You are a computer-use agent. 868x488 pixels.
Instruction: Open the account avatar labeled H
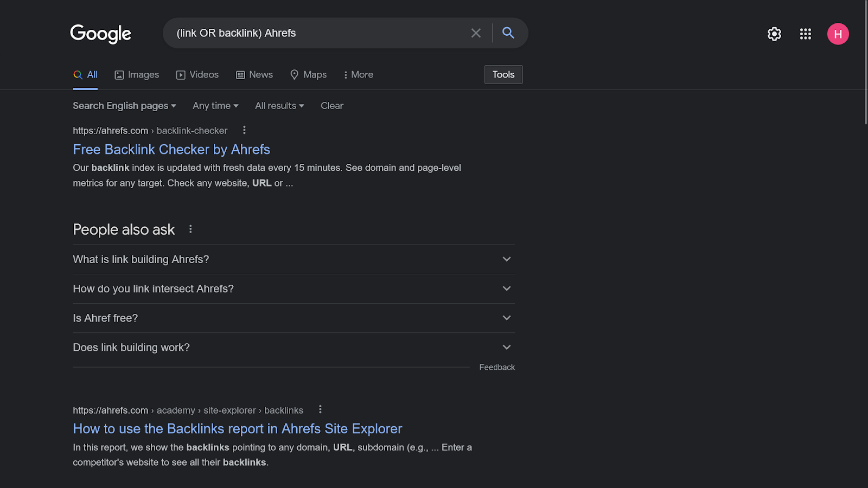coord(838,34)
